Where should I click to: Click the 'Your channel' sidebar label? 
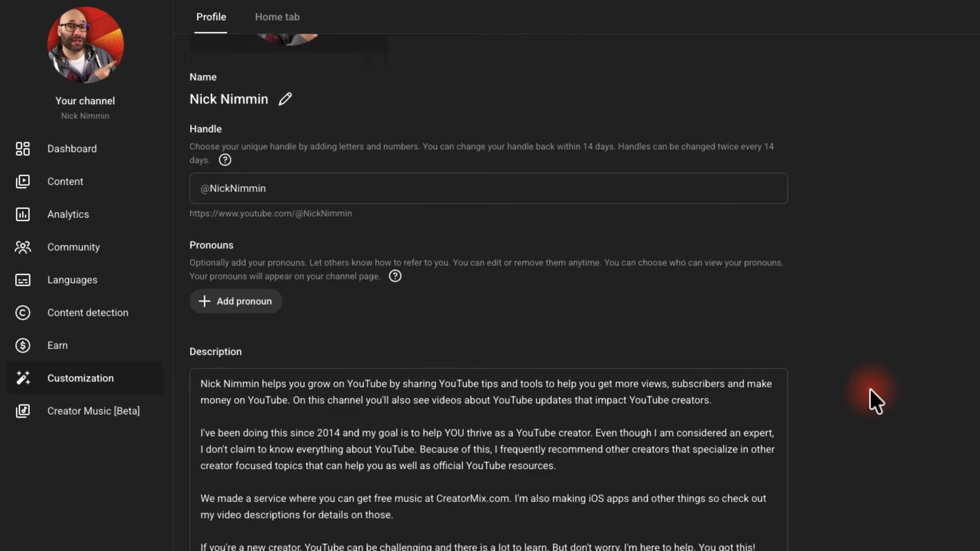85,101
